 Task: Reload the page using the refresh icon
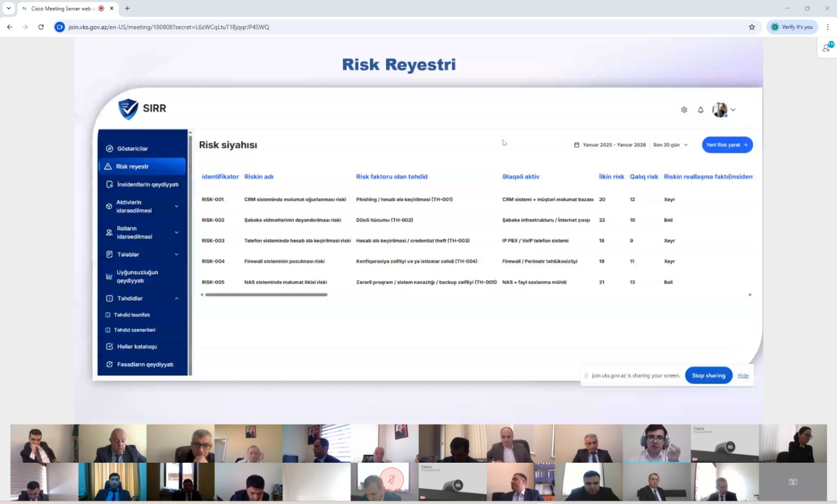click(x=41, y=27)
